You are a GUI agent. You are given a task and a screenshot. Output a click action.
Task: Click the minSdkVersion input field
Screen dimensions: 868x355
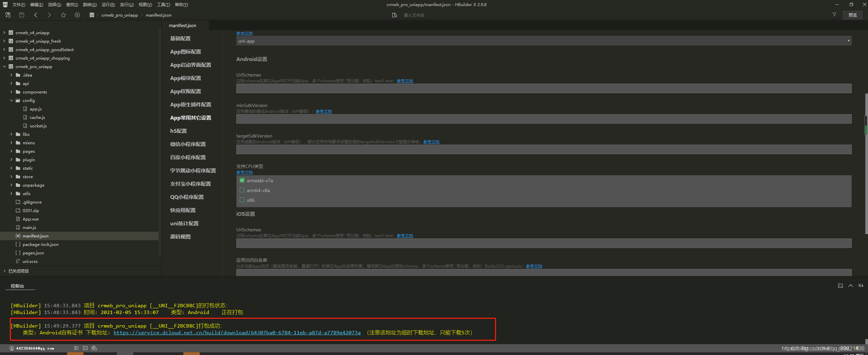click(x=544, y=119)
